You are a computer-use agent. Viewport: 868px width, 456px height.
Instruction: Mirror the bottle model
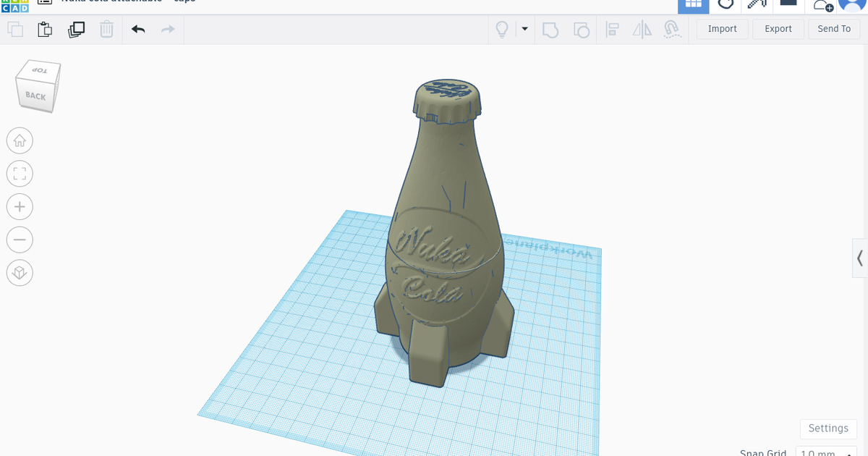[642, 29]
